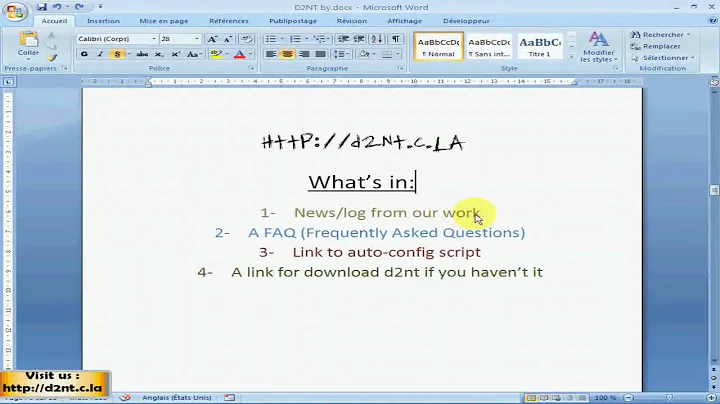This screenshot has height=404, width=720.
Task: Save the document from Quick Access toolbar
Action: coord(42,7)
